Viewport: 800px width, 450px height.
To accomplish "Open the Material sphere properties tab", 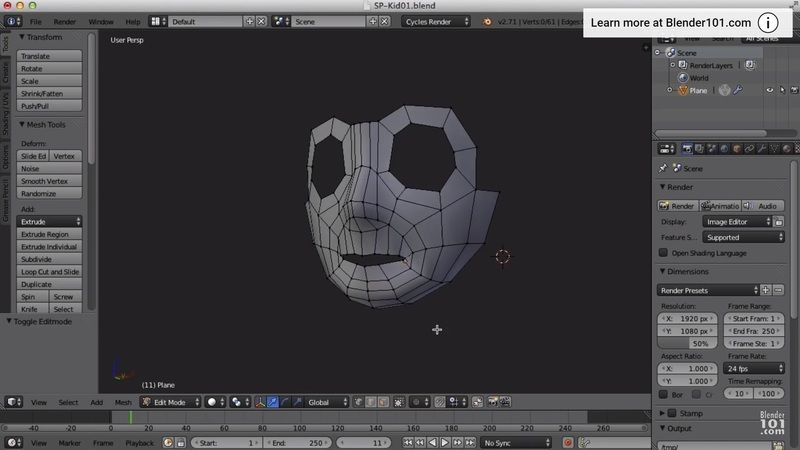I will coord(787,149).
